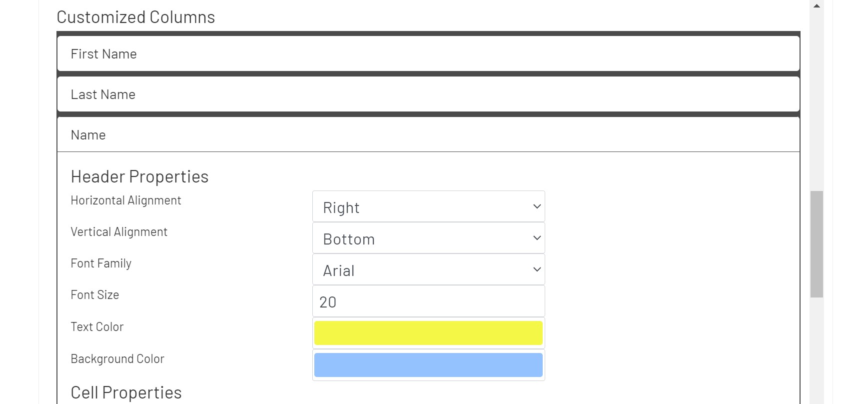Collapse the Name column panel
868x404 pixels.
pyautogui.click(x=428, y=134)
